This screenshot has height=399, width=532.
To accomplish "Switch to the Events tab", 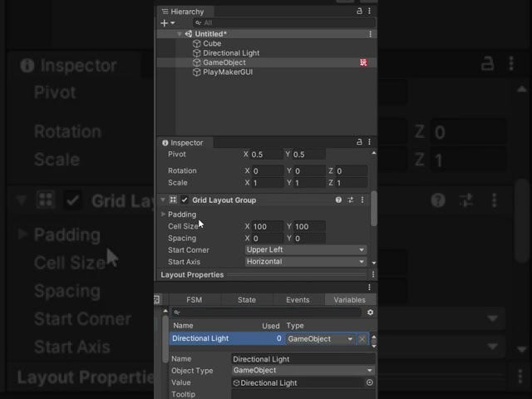I will [298, 300].
